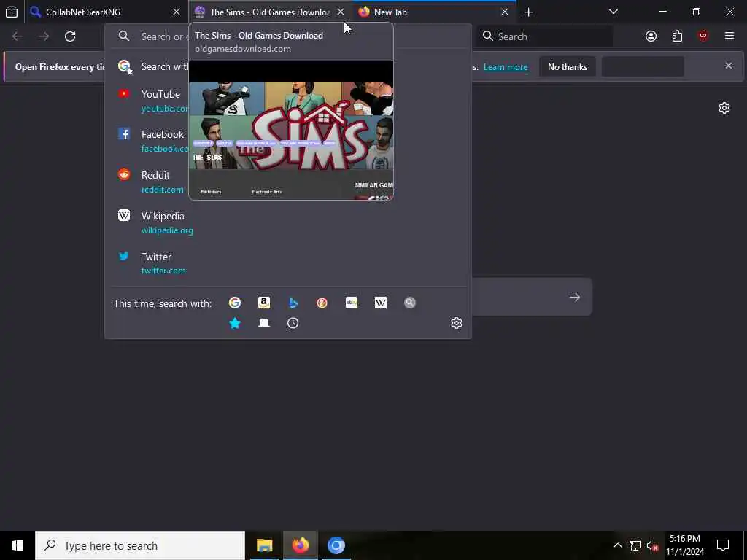The width and height of the screenshot is (747, 560).
Task: Open Facebook suggestion
Action: click(x=287, y=141)
